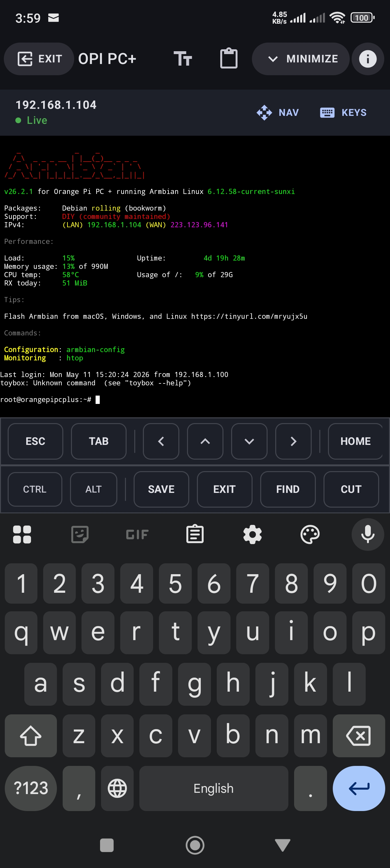Toggle the KEYS shortcut panel
Viewport: 390px width, 868px height.
[343, 113]
